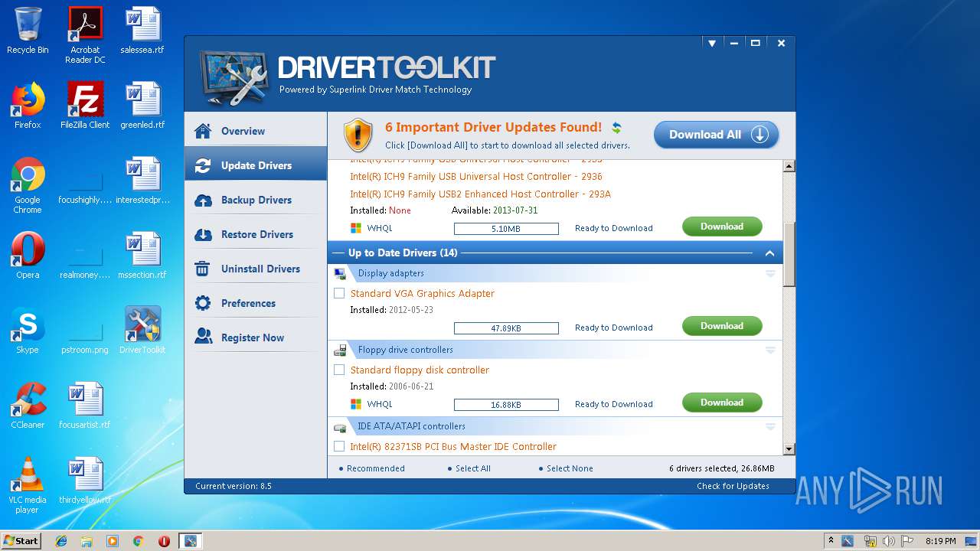Click the 47.89KB download progress bar

506,328
